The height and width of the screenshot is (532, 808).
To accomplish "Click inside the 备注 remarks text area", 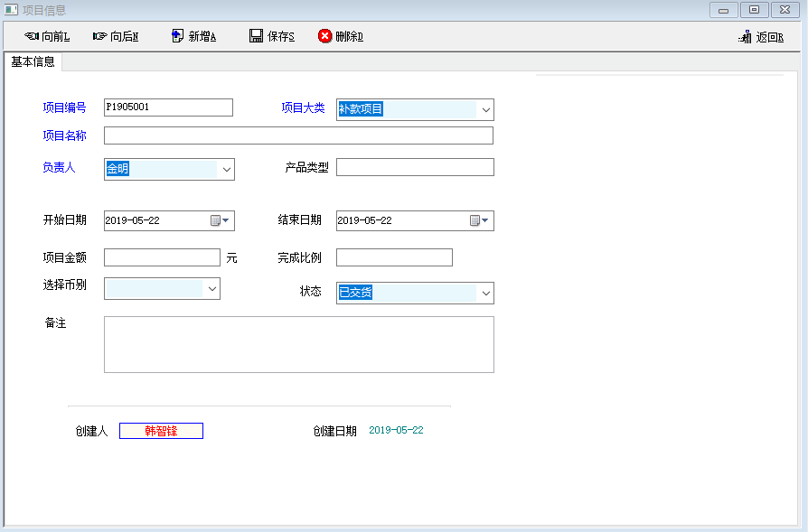I will tap(298, 344).
